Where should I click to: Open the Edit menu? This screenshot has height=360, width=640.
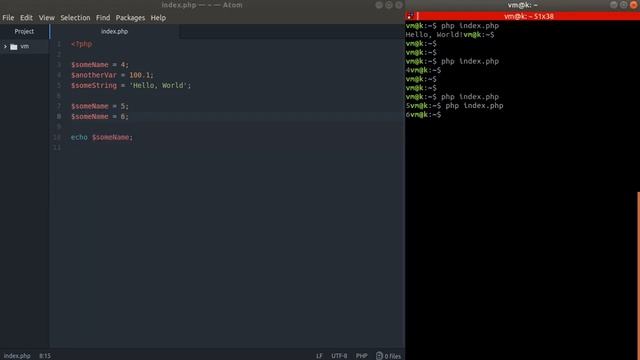tap(26, 18)
